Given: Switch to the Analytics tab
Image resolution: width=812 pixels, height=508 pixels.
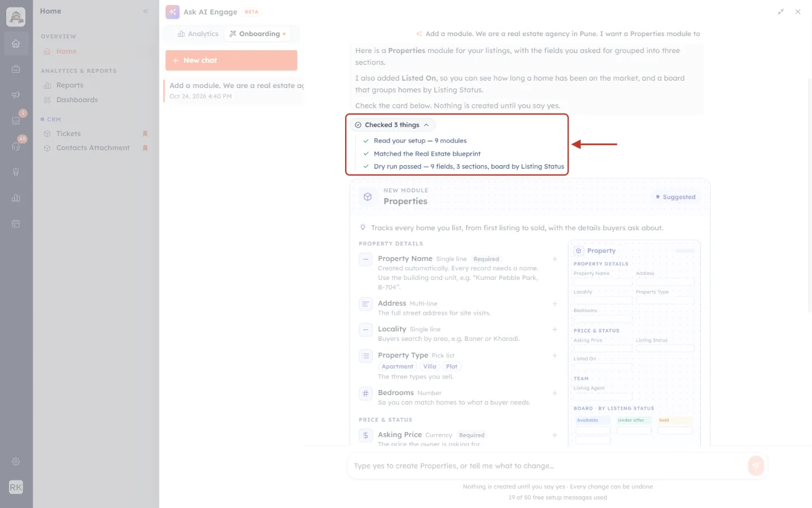Looking at the screenshot, I should click(x=198, y=34).
